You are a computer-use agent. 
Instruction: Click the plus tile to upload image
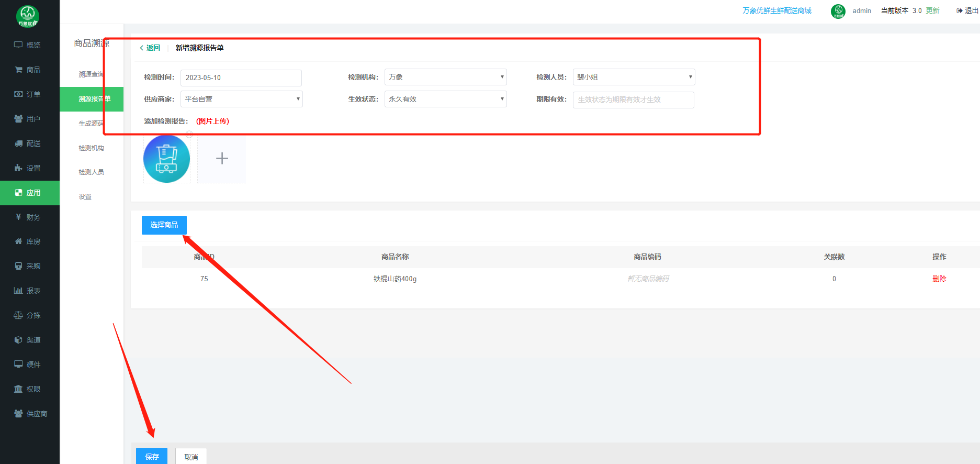222,159
